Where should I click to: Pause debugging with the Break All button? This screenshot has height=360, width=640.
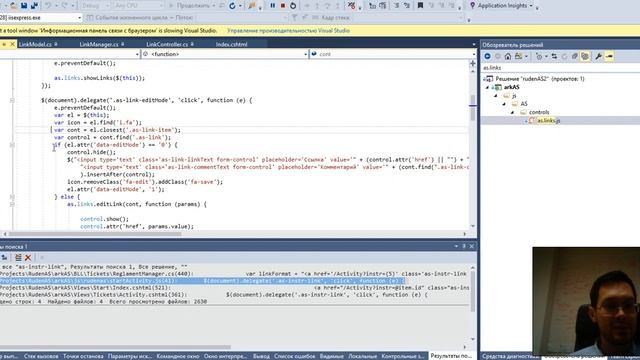point(272,5)
